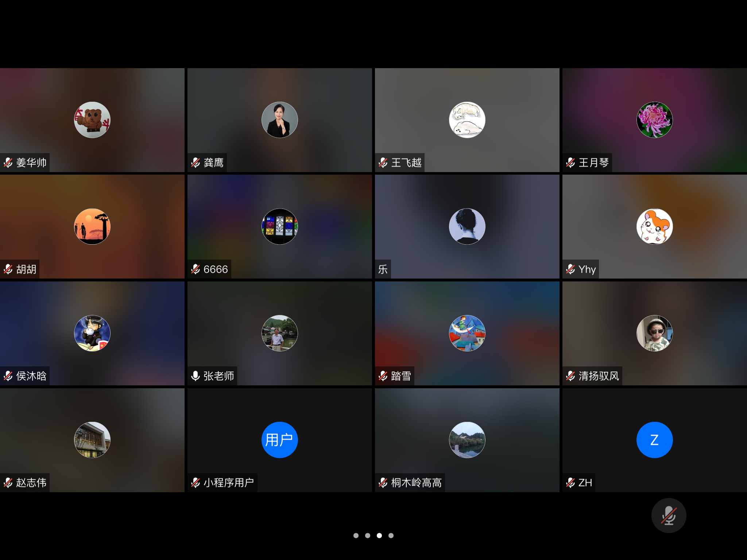
Task: Click 侯沐晗's anime character avatar
Action: pyautogui.click(x=92, y=333)
